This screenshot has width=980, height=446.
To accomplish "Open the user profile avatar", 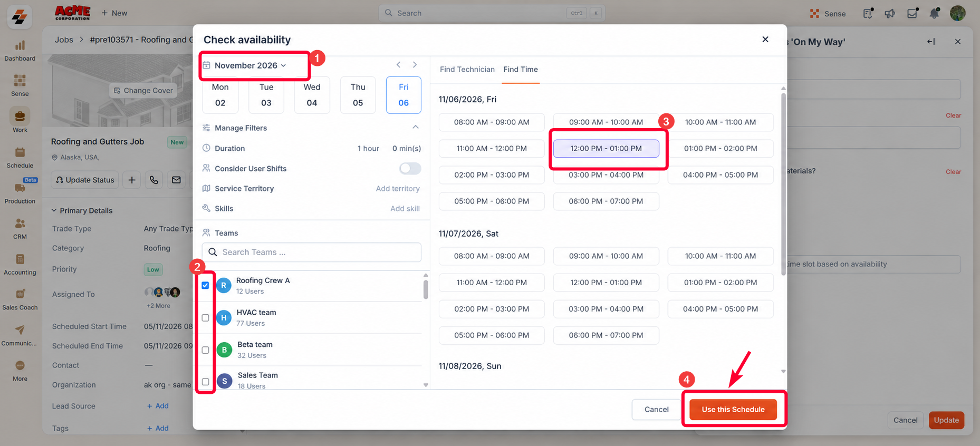I will 957,13.
